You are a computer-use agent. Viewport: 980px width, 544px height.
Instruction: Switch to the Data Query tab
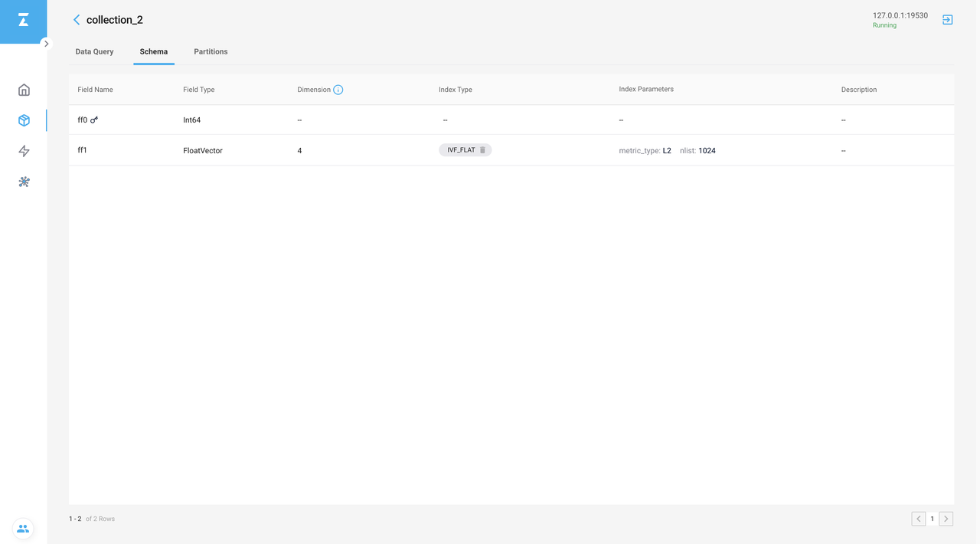94,51
